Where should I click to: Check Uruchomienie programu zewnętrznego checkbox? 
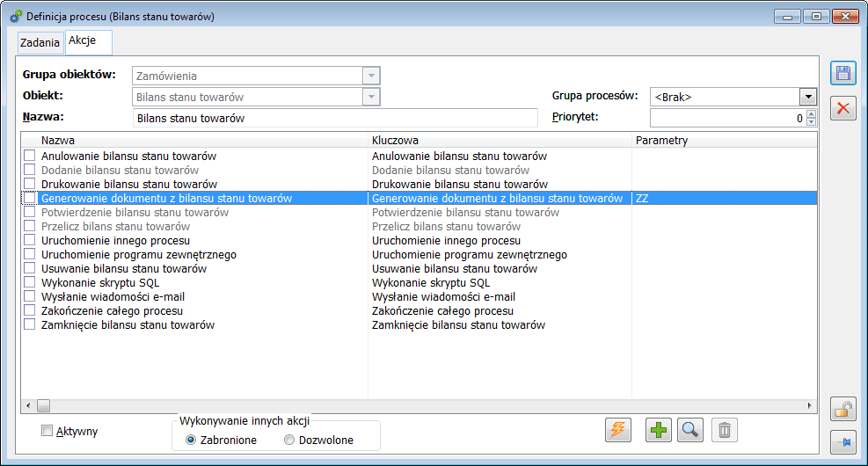pyautogui.click(x=29, y=254)
